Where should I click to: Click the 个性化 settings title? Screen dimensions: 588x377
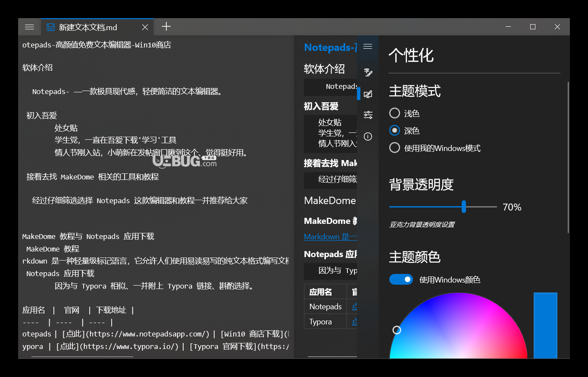coord(411,55)
